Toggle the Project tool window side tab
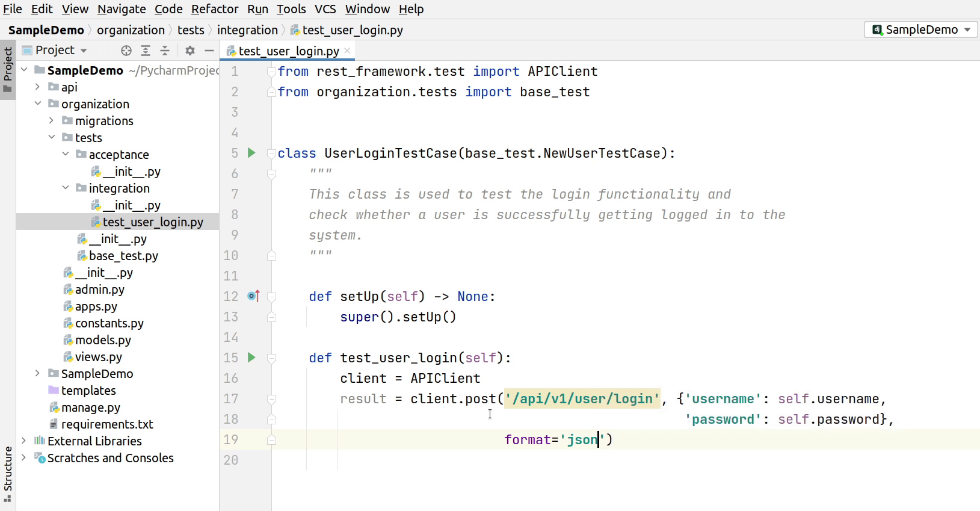 [8, 69]
